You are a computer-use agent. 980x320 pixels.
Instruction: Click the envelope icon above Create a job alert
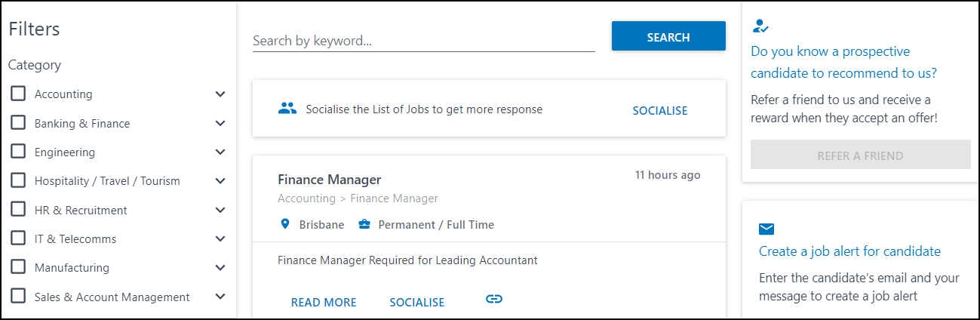766,229
